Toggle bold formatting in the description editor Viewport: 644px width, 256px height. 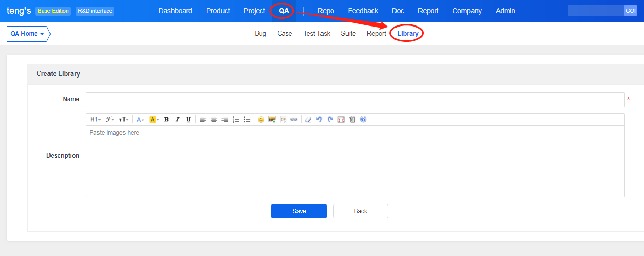coord(166,120)
